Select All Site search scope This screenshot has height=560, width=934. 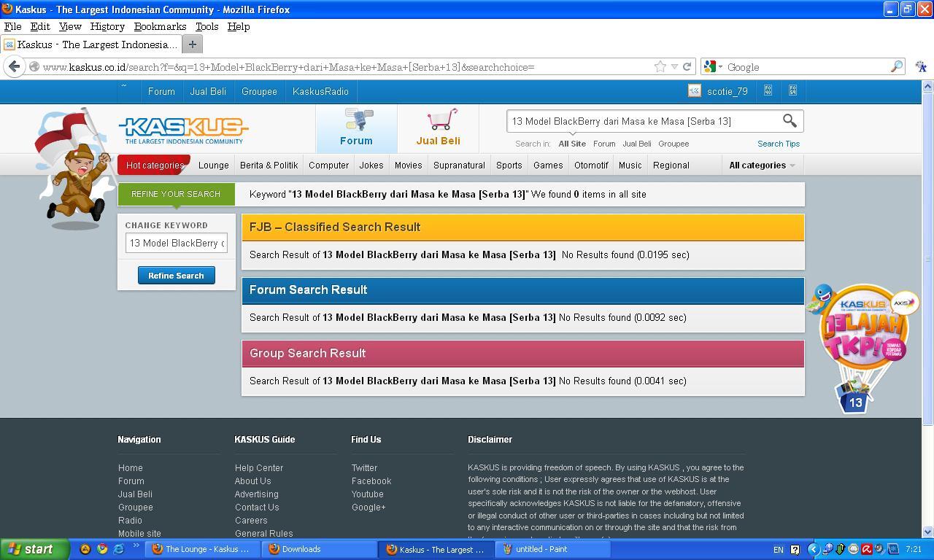click(x=572, y=144)
